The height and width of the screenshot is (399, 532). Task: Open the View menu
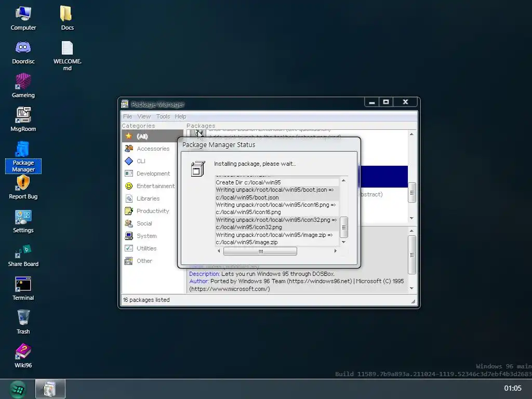[144, 116]
